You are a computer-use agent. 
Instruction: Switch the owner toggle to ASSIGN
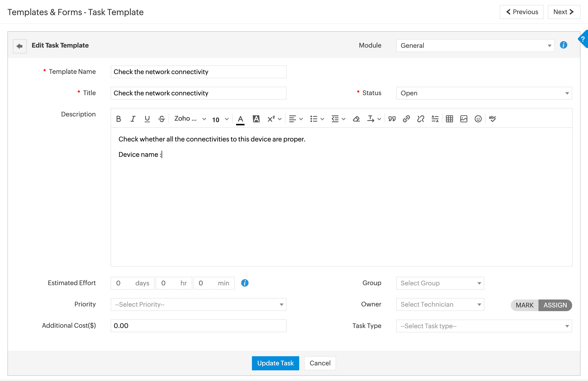(555, 305)
